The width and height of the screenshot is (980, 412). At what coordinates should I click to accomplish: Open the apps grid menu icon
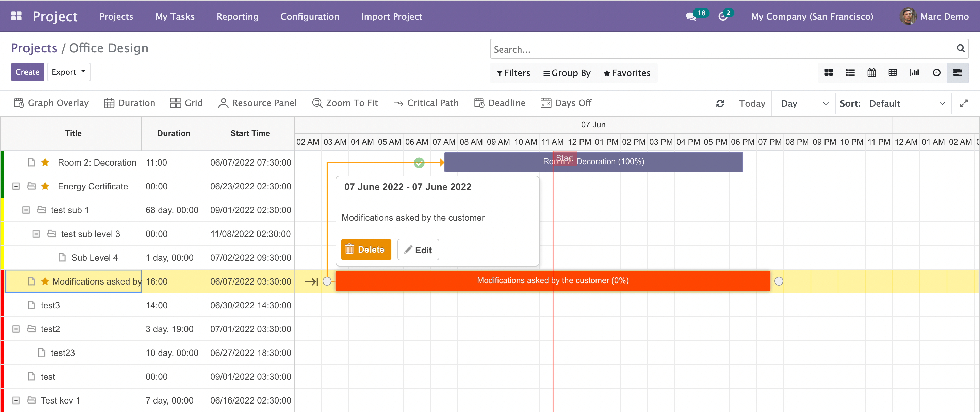tap(16, 16)
